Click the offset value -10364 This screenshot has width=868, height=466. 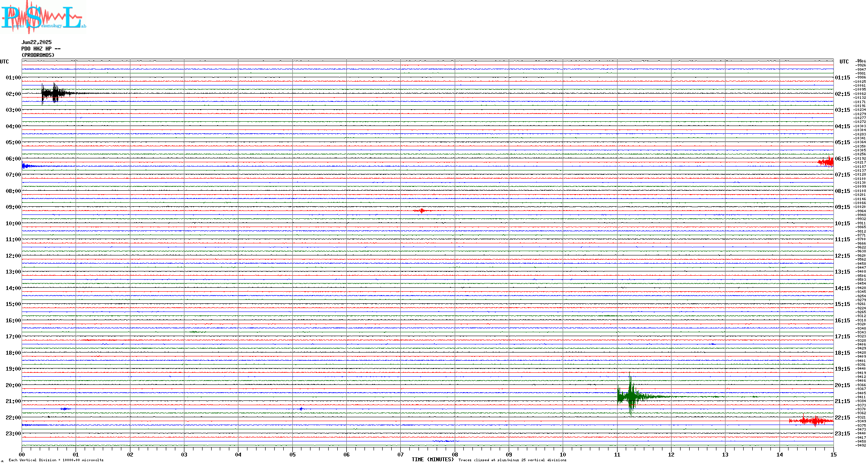click(x=860, y=142)
